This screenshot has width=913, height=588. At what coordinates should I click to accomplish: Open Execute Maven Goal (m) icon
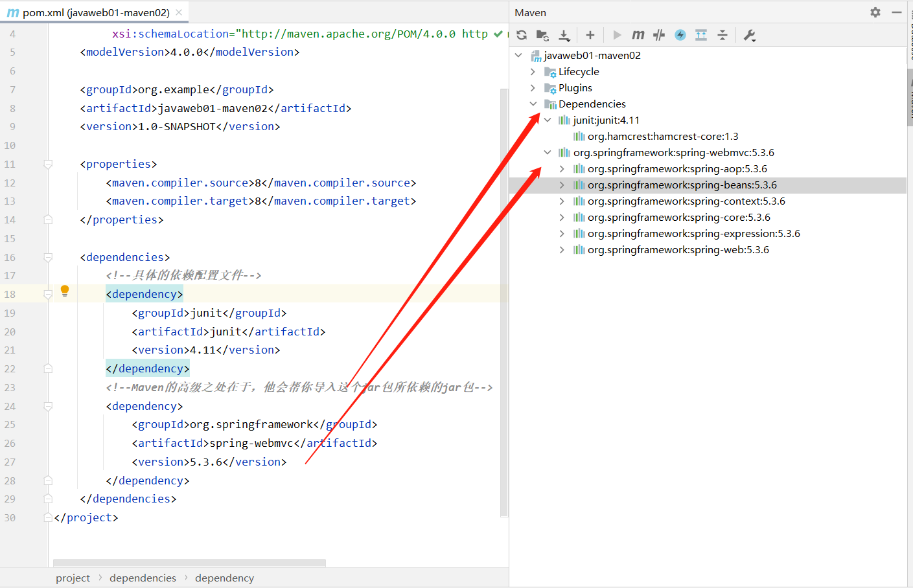click(638, 35)
